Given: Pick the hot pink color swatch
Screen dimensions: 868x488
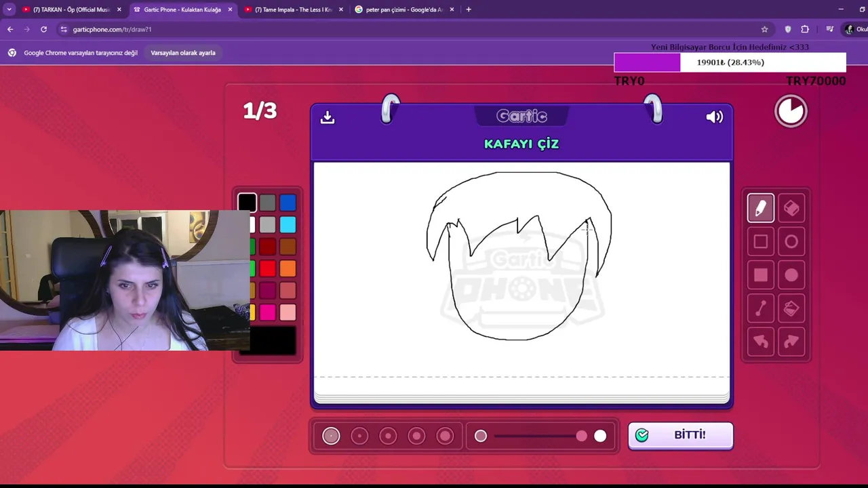Looking at the screenshot, I should tap(268, 312).
